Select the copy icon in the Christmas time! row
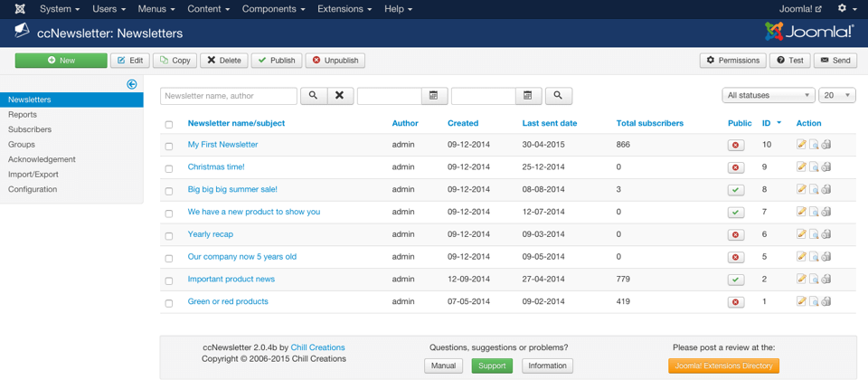 pos(826,166)
